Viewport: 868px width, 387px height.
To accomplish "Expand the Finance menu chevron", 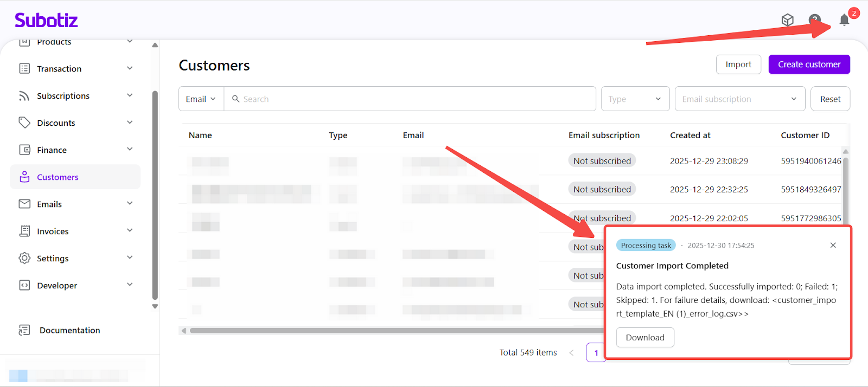I will tap(130, 150).
